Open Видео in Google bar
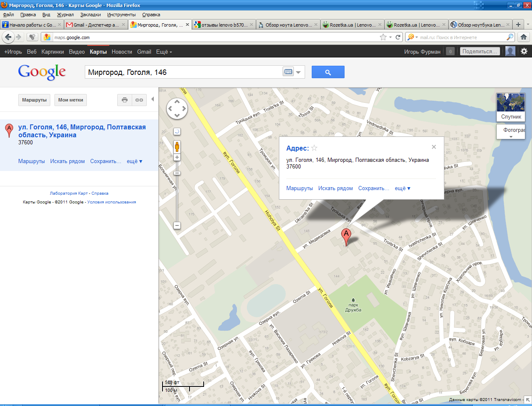The width and height of the screenshot is (532, 406). [x=77, y=52]
